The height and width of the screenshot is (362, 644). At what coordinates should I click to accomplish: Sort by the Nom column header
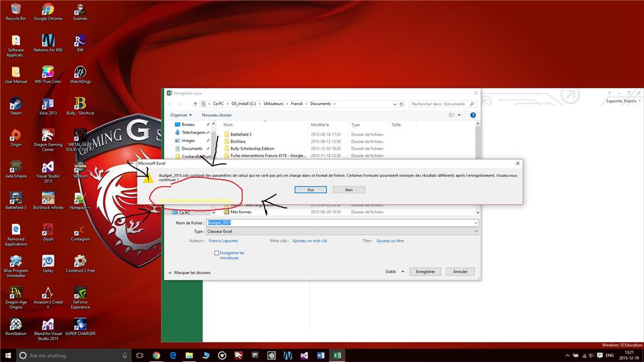pos(265,125)
